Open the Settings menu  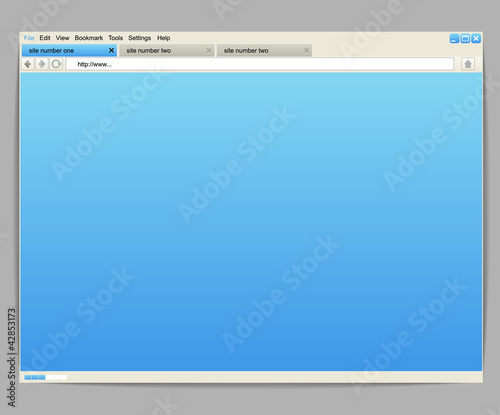pyautogui.click(x=140, y=38)
